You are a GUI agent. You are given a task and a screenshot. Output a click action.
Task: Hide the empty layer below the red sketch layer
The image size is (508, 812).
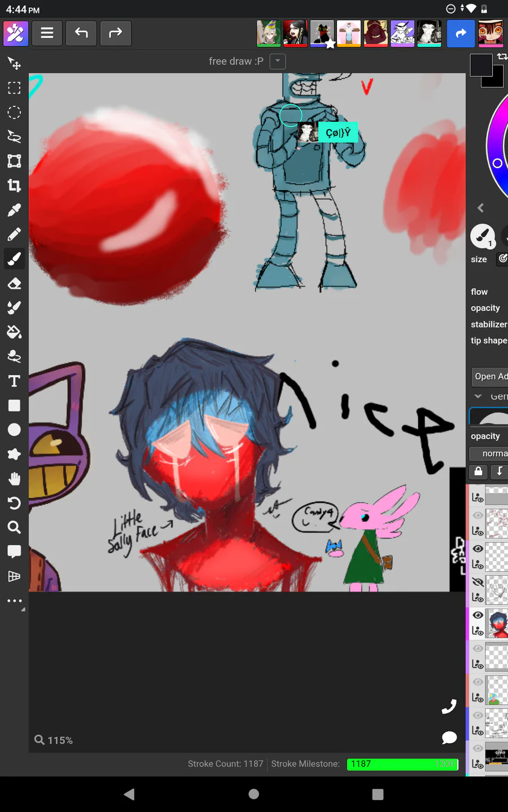[x=478, y=548]
